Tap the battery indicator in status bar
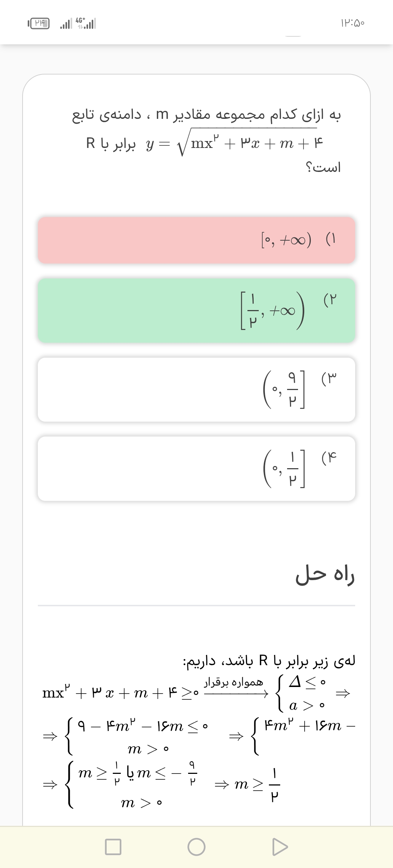 point(39,24)
